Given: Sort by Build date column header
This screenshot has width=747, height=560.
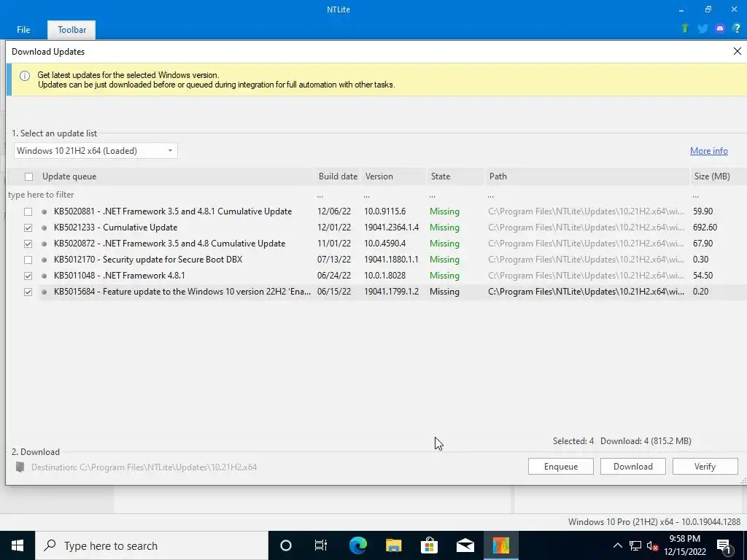Looking at the screenshot, I should coord(338,176).
